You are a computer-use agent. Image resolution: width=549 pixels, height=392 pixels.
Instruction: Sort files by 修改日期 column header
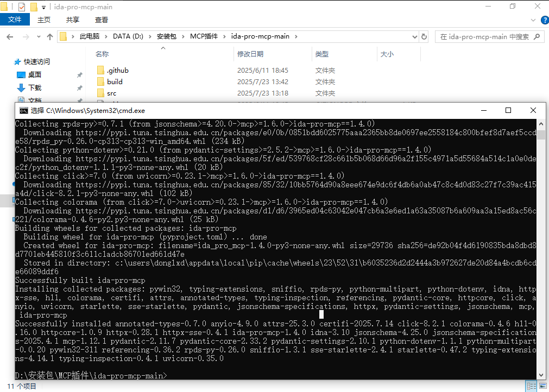pos(250,54)
